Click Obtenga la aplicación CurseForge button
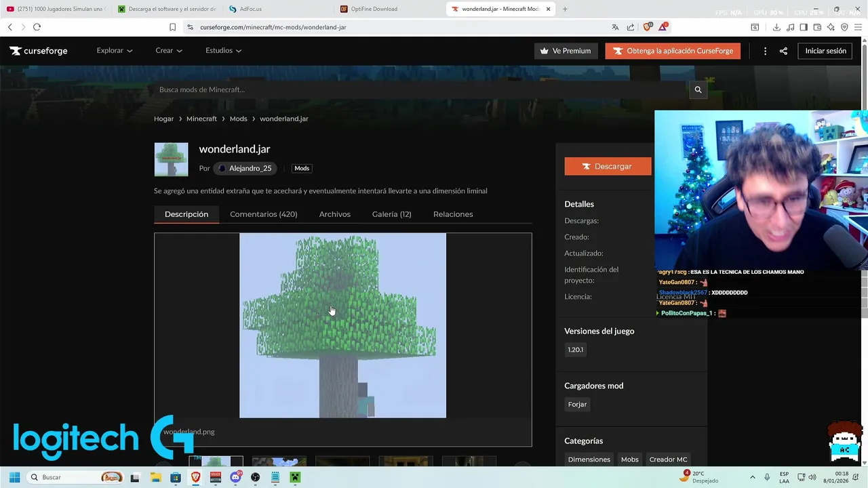 click(x=673, y=51)
